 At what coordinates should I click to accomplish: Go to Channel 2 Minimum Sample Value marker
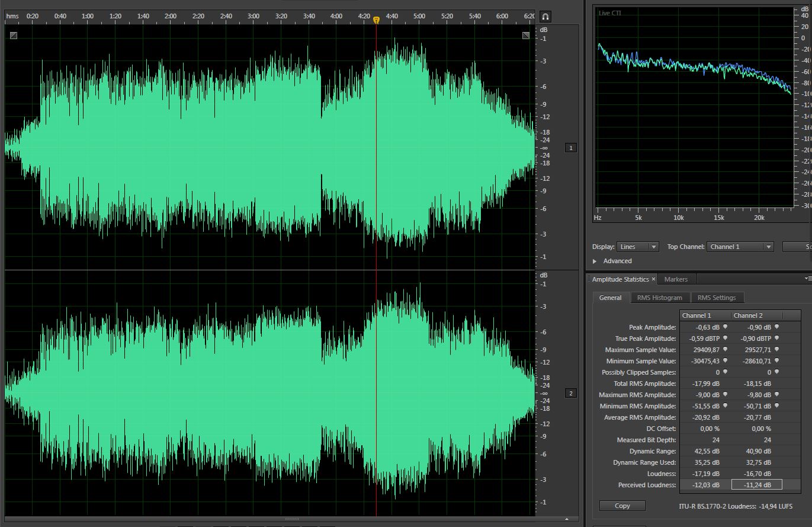click(776, 361)
